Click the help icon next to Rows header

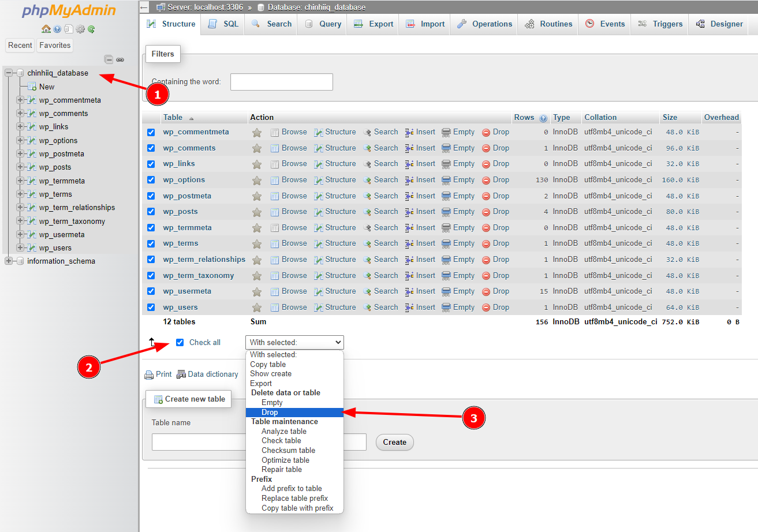543,118
